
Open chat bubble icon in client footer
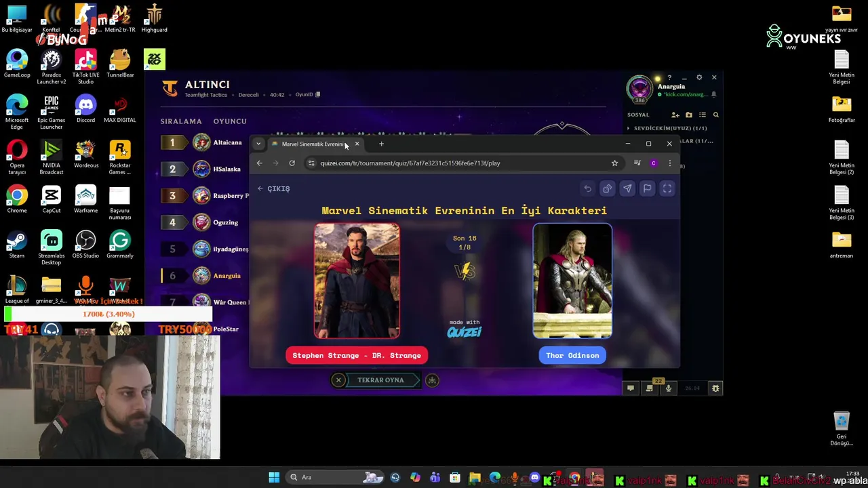[631, 388]
